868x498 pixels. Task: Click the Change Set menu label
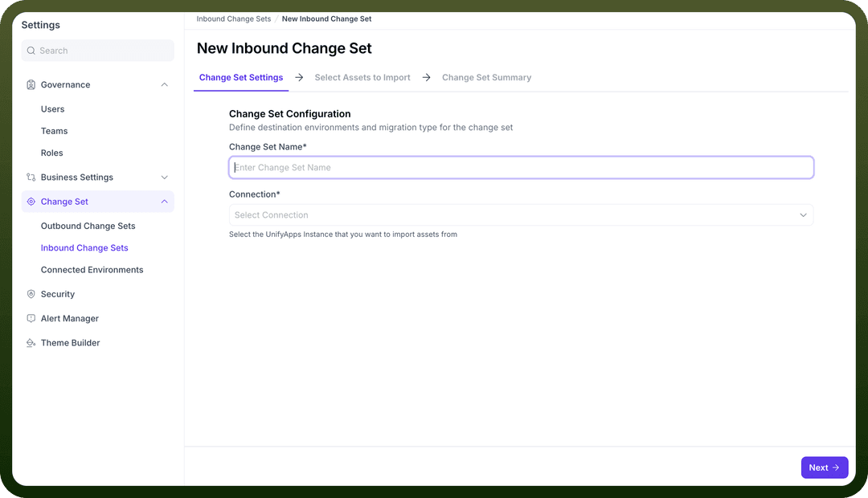64,202
